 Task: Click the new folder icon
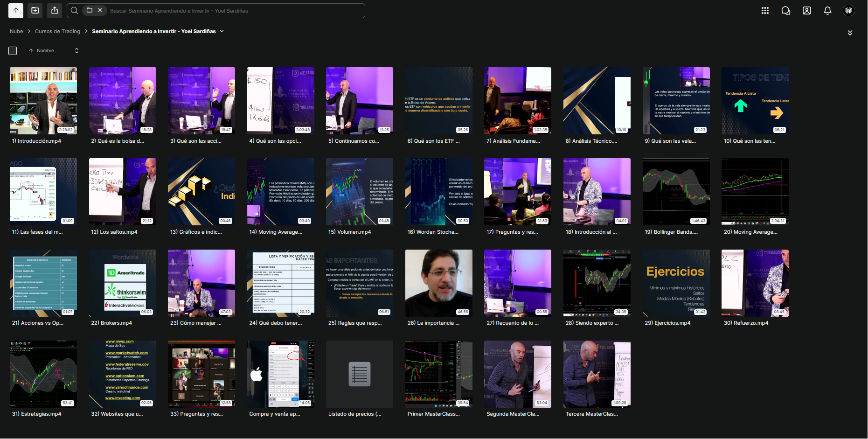tap(35, 10)
